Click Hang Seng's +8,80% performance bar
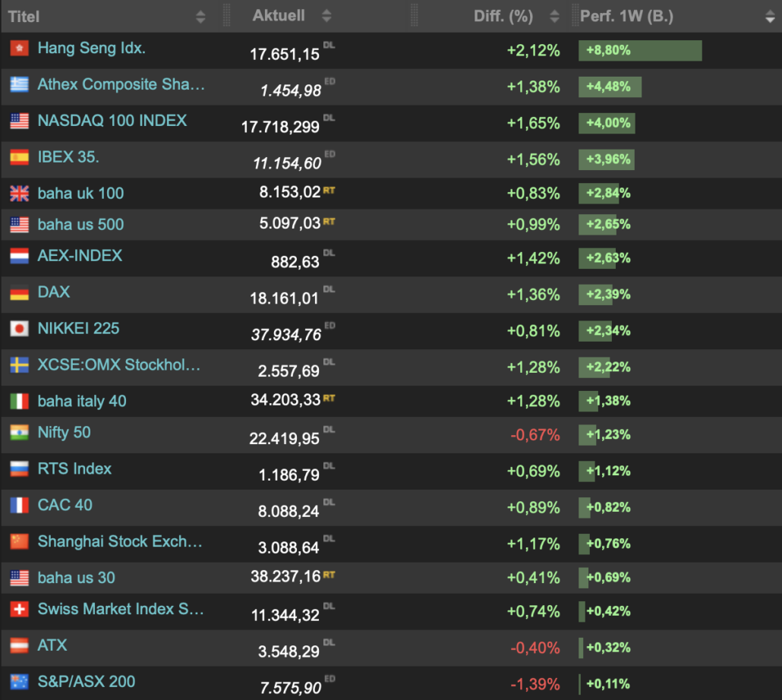 [x=640, y=51]
